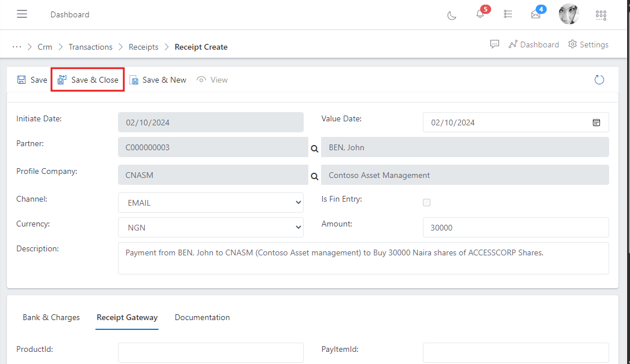Expand the Currency dropdown
The width and height of the screenshot is (630, 364).
coord(211,228)
